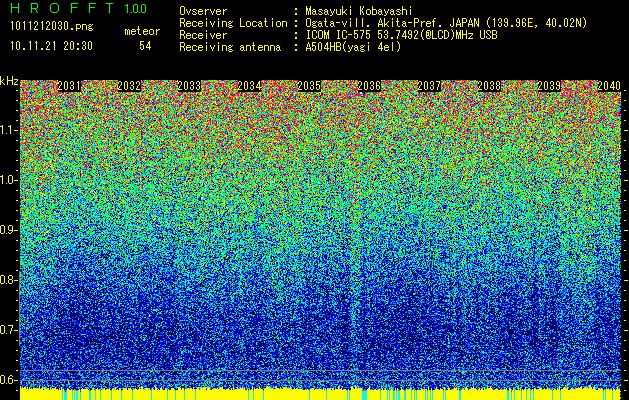Click the antenna A504HB(yagi 4el) text
The image size is (629, 400).
point(353,47)
